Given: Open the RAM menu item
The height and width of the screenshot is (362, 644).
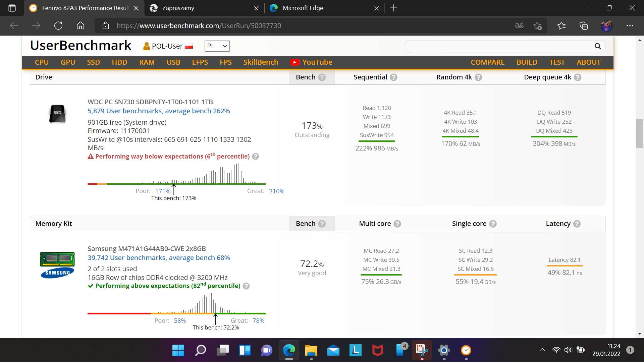Looking at the screenshot, I should point(147,62).
